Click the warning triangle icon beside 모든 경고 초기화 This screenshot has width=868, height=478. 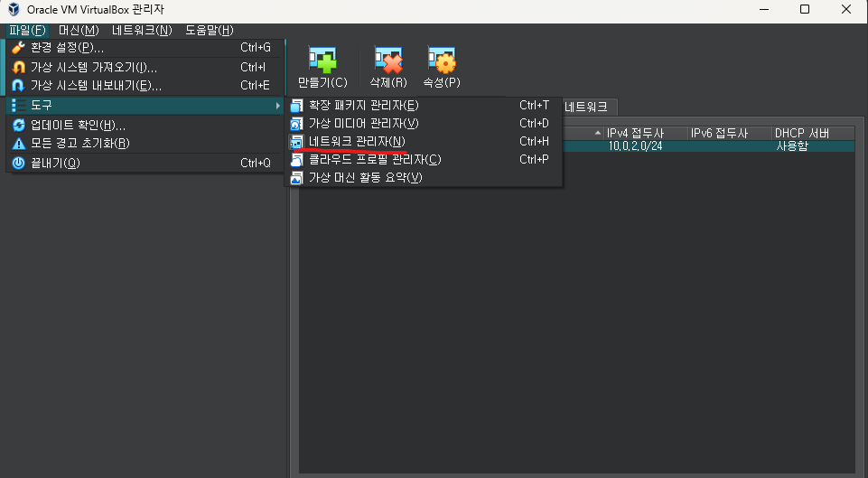point(18,144)
